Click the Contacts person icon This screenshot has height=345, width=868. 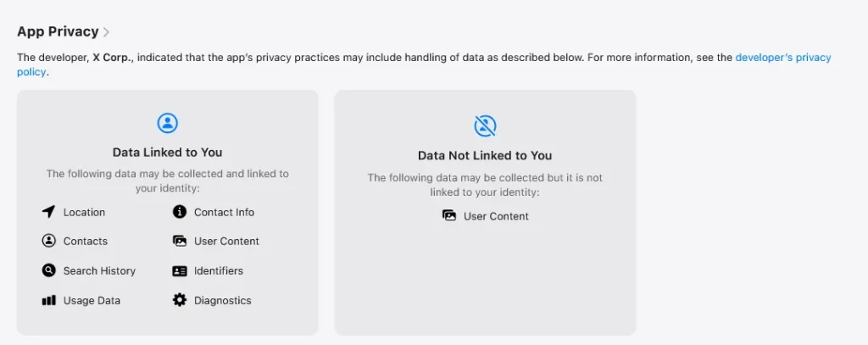click(x=48, y=241)
